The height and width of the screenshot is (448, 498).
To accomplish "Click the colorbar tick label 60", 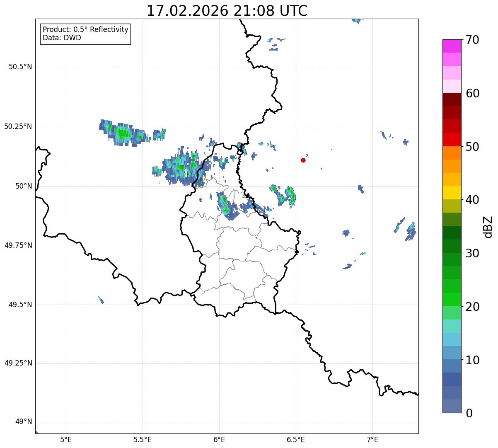I will pos(472,93).
